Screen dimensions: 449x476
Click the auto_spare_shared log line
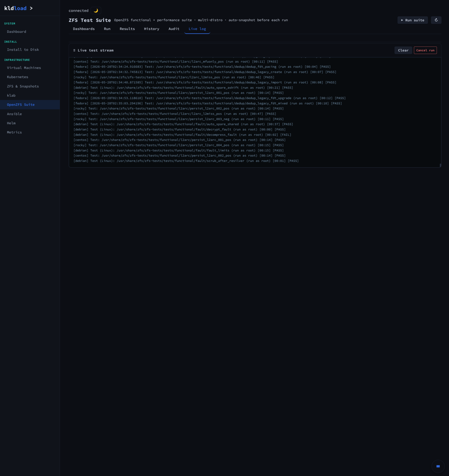[x=183, y=124]
